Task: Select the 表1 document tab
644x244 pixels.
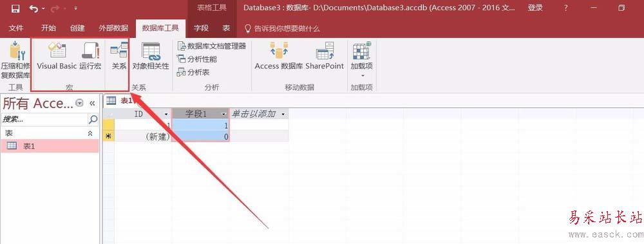Action: [x=120, y=101]
